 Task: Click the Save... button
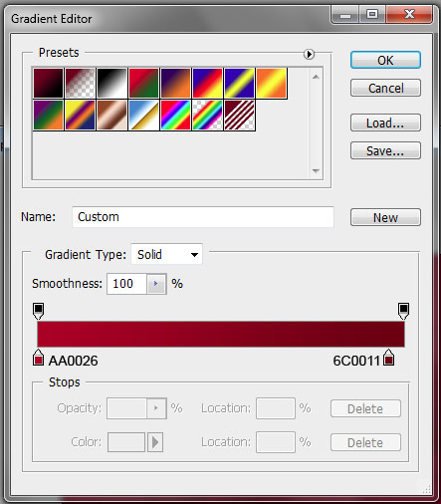(x=385, y=150)
